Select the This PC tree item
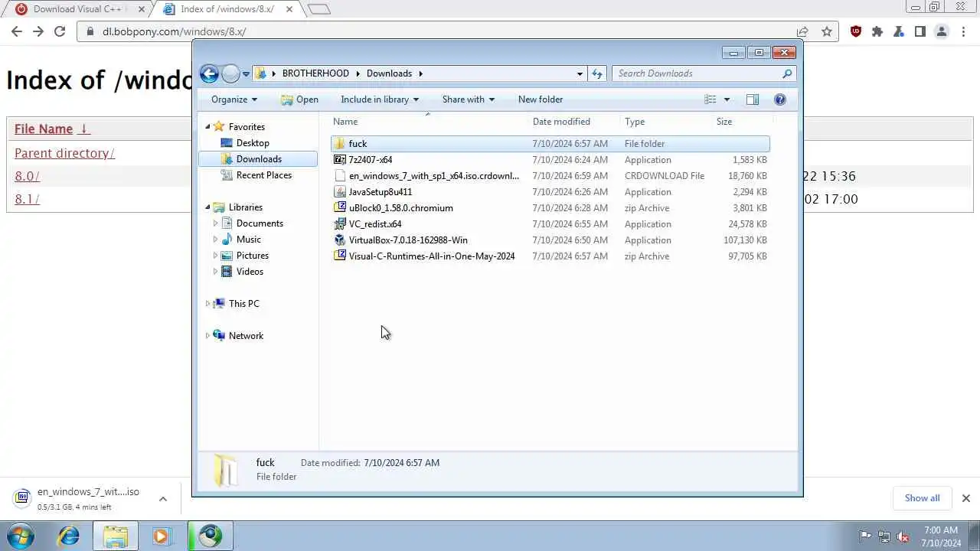The height and width of the screenshot is (551, 980). [243, 304]
